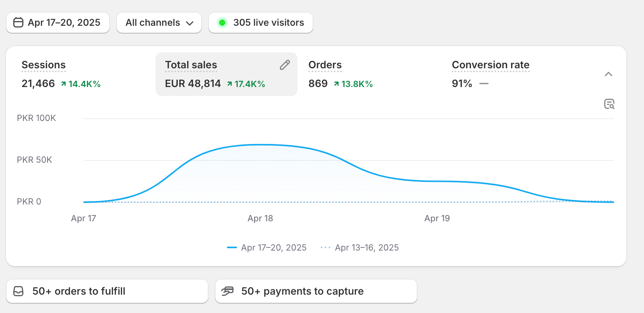The image size is (644, 313).
Task: Open 50+ orders to fulfill
Action: point(107,291)
